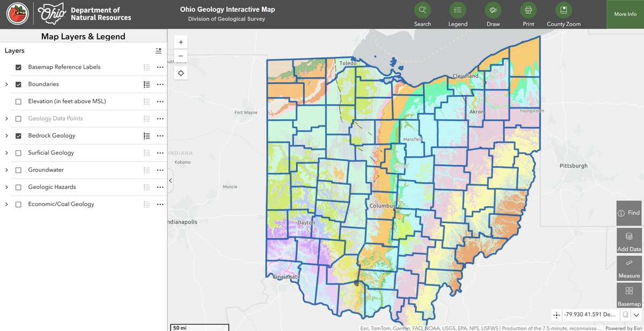Expand the Boundaries layer group
The width and height of the screenshot is (644, 331).
coord(6,84)
